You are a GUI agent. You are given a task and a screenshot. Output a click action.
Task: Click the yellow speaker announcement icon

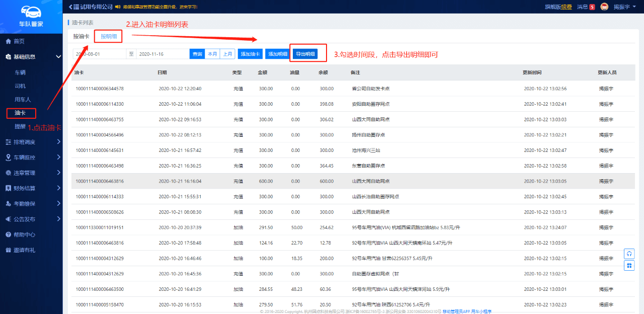118,7
